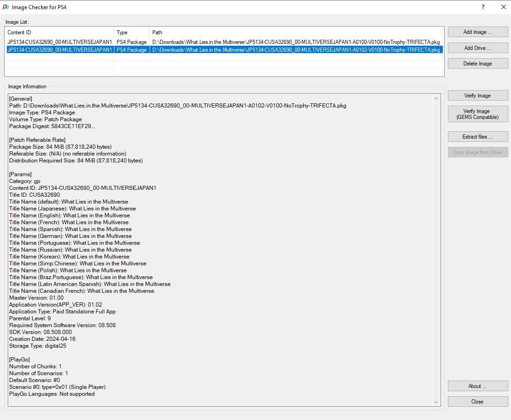Click the Volume Type: Patch Package line
The image size is (511, 420).
(45, 119)
